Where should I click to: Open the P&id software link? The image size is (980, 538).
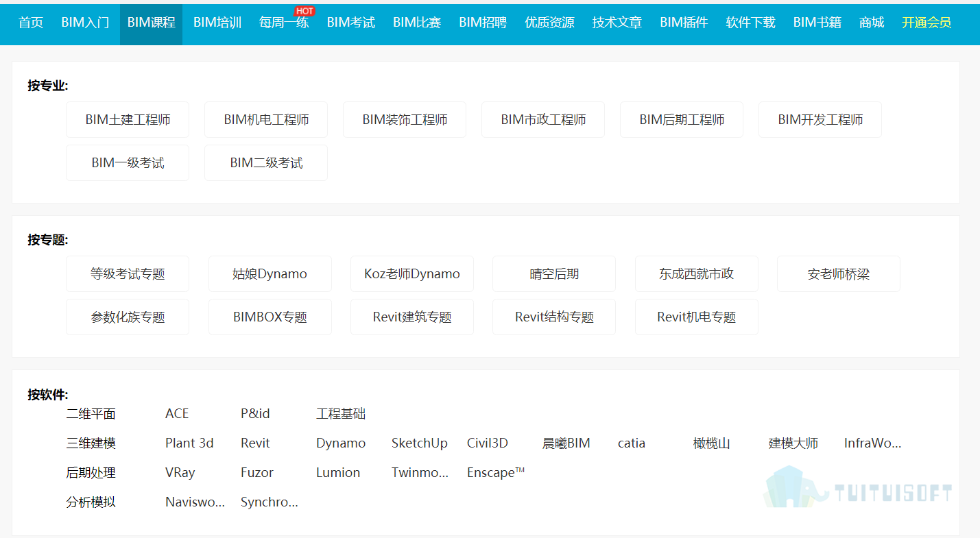point(255,414)
